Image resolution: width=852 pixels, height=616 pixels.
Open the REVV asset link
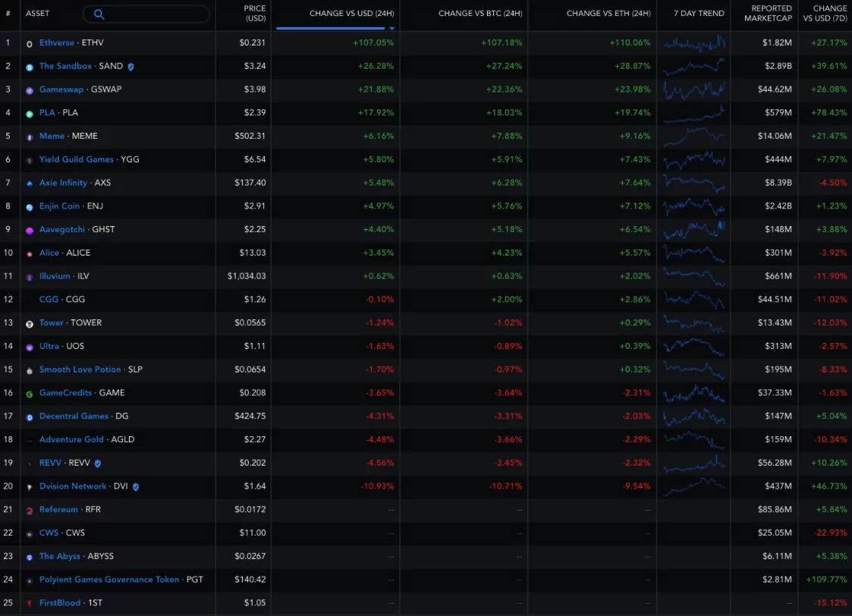(51, 463)
